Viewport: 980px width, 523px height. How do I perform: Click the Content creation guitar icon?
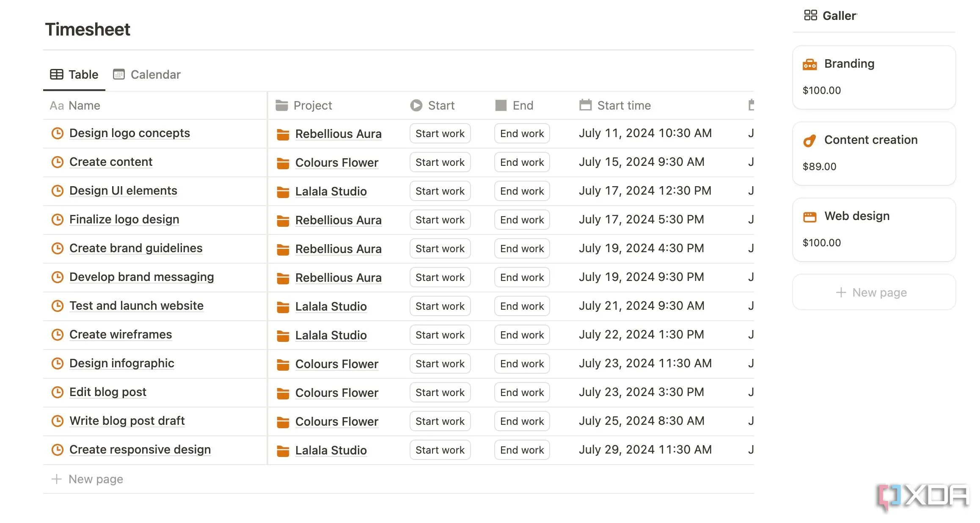(x=809, y=140)
